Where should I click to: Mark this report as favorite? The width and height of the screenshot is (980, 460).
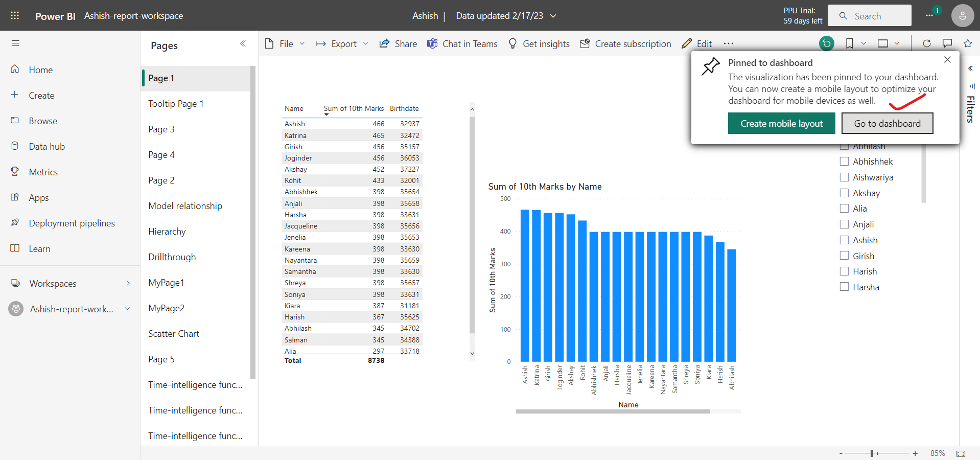click(967, 43)
